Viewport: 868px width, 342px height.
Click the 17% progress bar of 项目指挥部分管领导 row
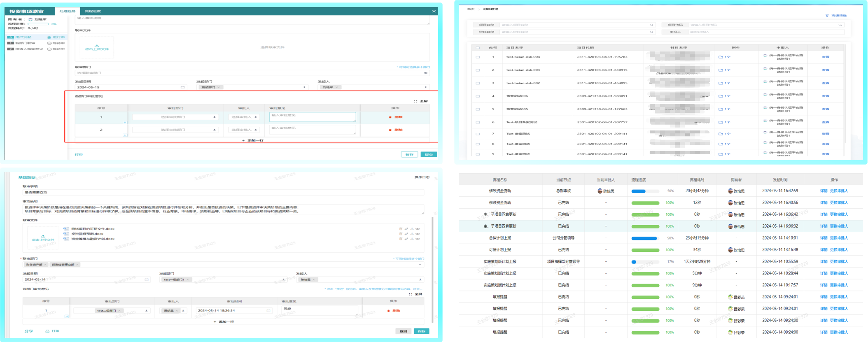[645, 262]
